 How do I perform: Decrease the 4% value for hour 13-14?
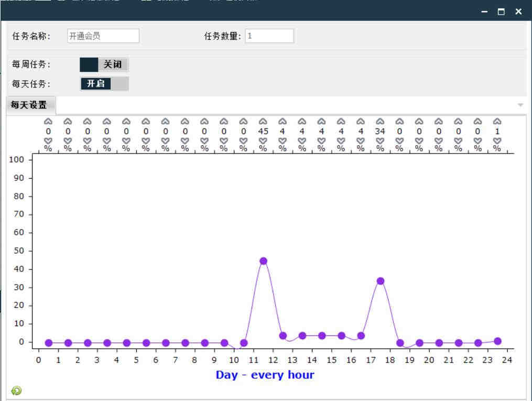pyautogui.click(x=302, y=140)
